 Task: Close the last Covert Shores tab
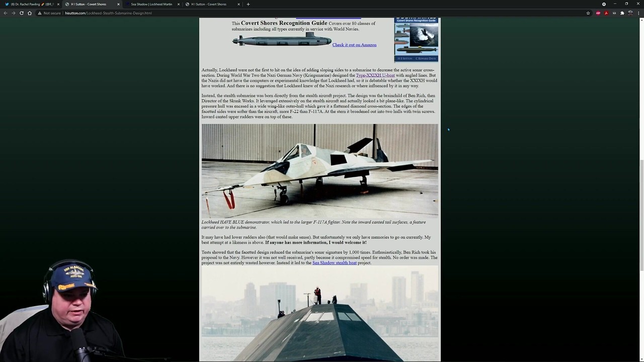(x=238, y=4)
